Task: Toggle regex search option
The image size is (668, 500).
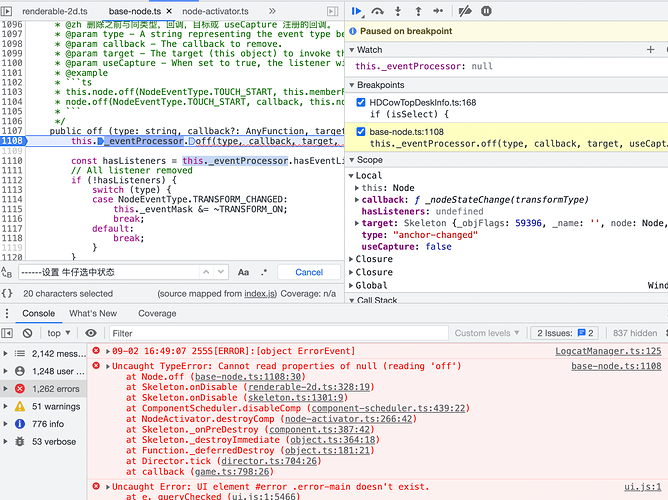Action: [x=264, y=272]
